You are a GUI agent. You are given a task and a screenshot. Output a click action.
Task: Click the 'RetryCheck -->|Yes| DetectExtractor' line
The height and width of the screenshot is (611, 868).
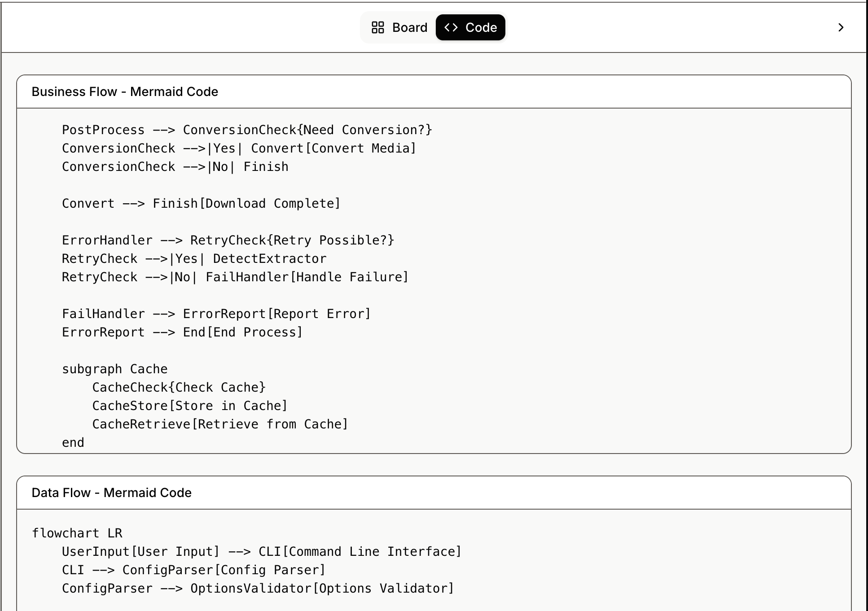coord(194,258)
